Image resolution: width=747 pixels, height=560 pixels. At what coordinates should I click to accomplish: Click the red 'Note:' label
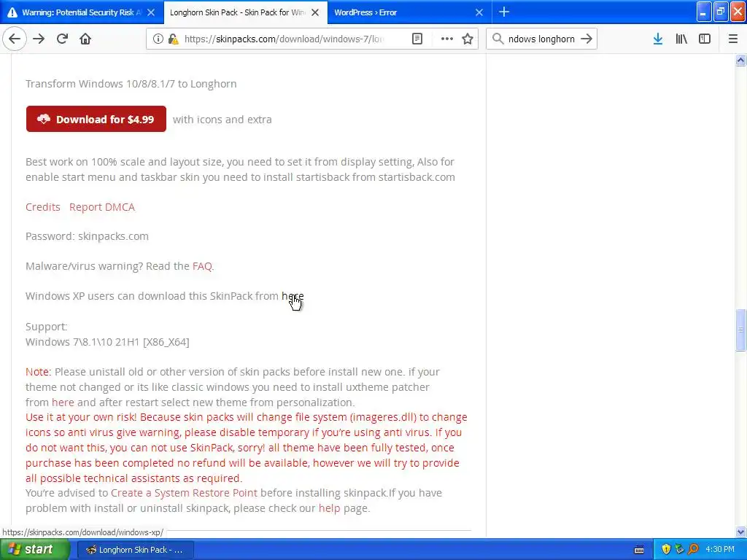pyautogui.click(x=38, y=372)
